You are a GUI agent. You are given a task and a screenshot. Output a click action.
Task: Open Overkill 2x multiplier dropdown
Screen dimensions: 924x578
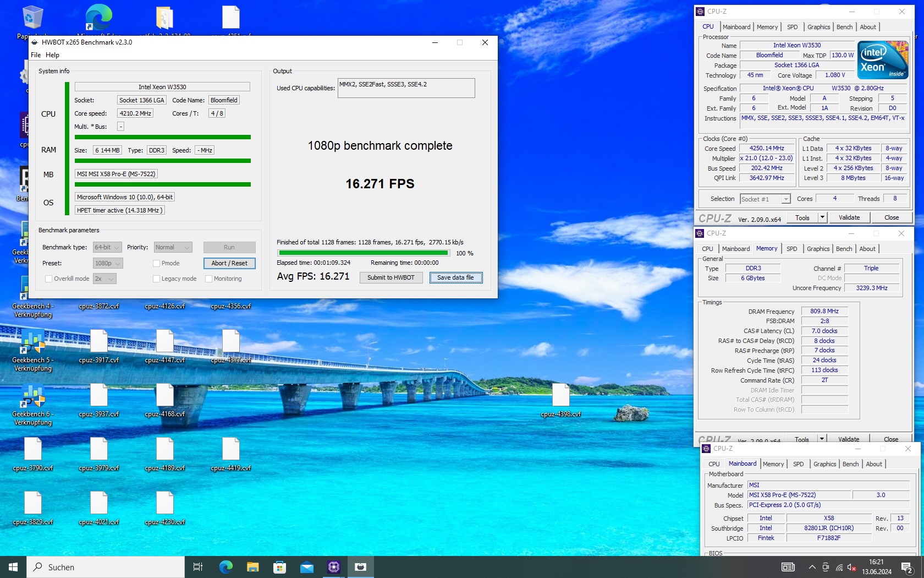click(105, 279)
